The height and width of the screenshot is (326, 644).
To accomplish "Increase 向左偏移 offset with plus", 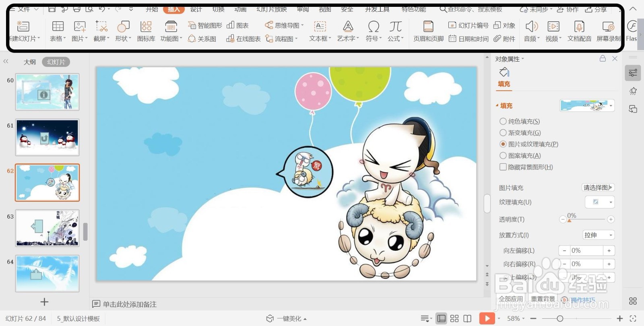I will 609,250.
